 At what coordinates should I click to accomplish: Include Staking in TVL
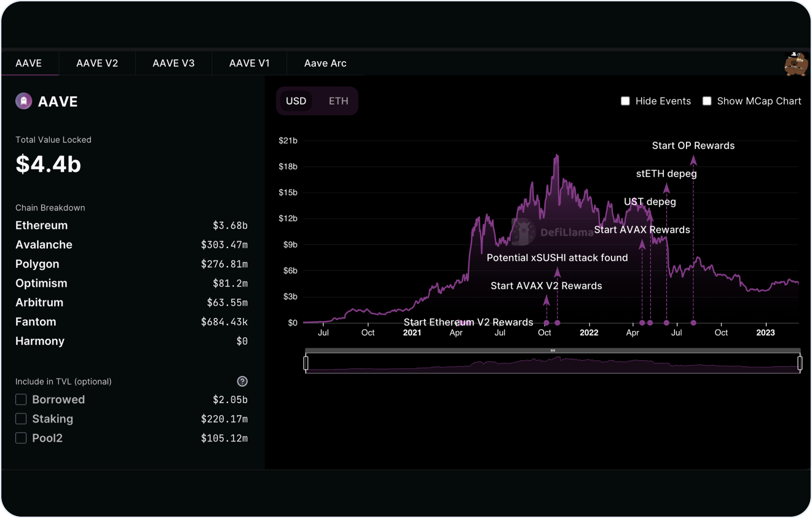coord(21,419)
